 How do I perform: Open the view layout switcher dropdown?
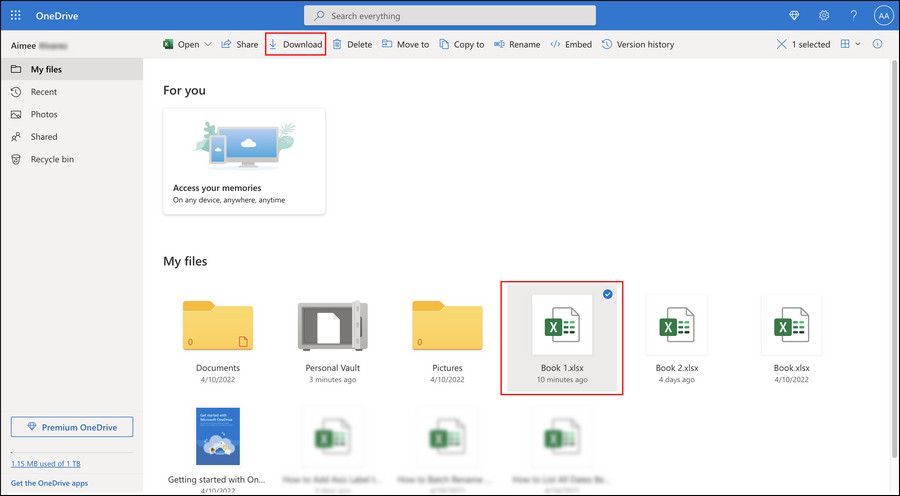click(x=851, y=44)
